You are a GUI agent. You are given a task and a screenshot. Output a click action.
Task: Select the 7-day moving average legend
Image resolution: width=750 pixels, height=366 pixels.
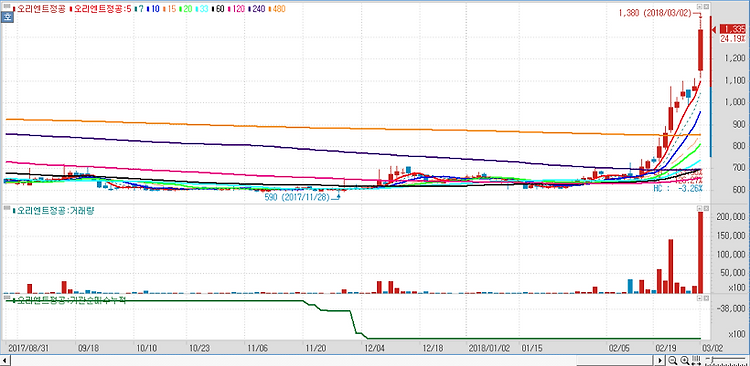click(140, 8)
